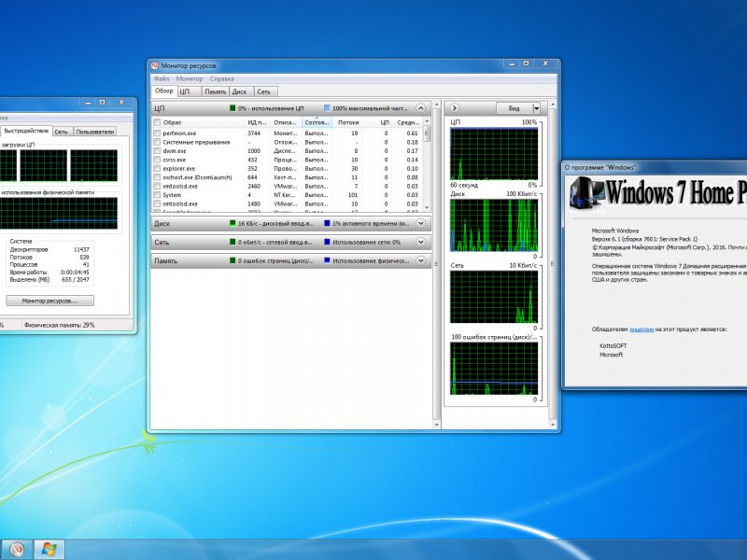Click the PID value 644
The height and width of the screenshot is (560, 747).
pyautogui.click(x=252, y=177)
